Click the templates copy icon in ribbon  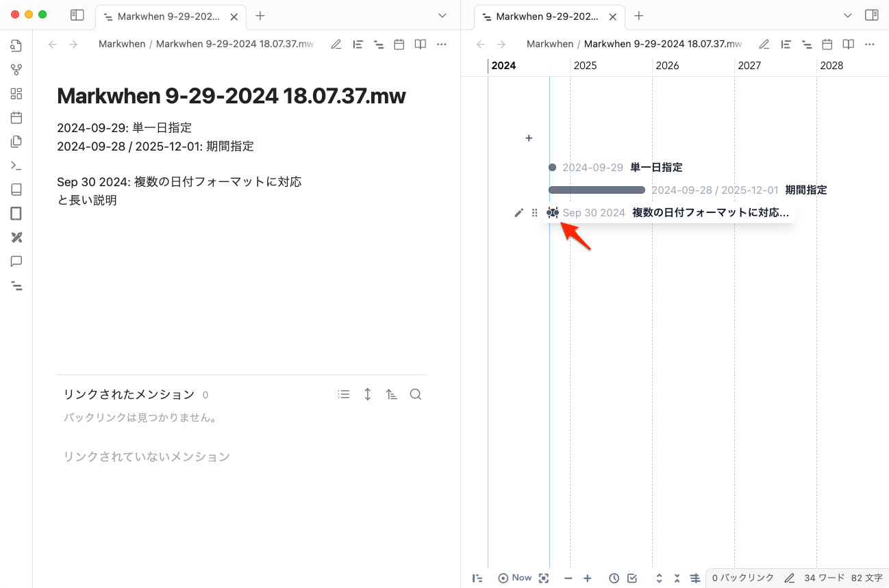pyautogui.click(x=16, y=142)
